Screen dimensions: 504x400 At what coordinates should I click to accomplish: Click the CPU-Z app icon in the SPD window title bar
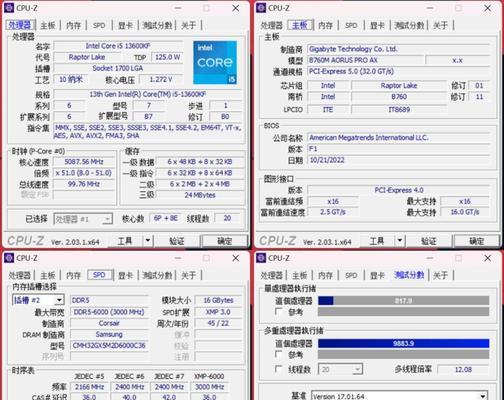9,258
